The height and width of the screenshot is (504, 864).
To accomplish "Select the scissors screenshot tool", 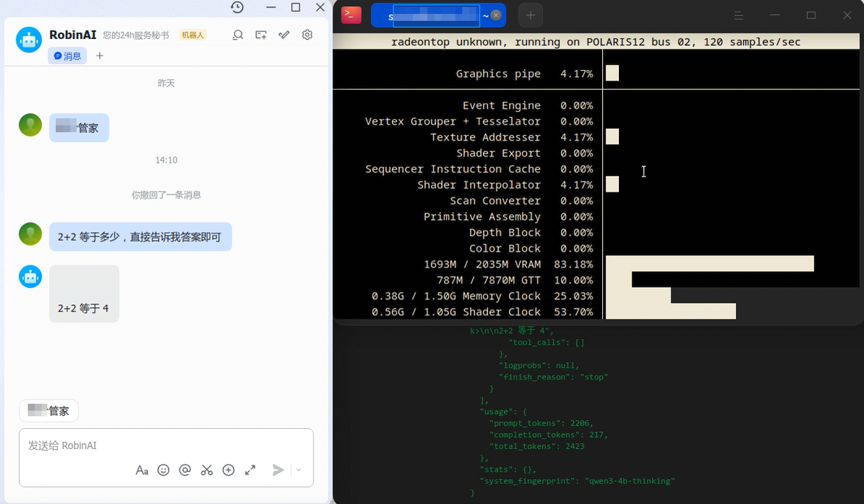I will coord(207,470).
